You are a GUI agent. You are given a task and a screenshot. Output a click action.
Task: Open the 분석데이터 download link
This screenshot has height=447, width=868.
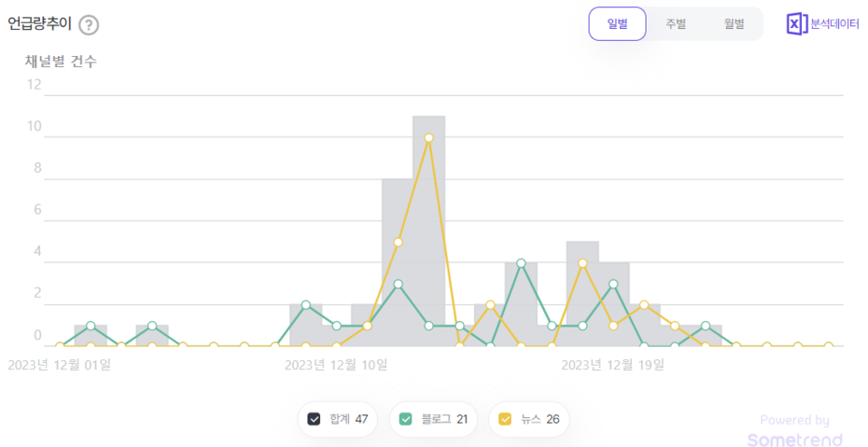(835, 24)
